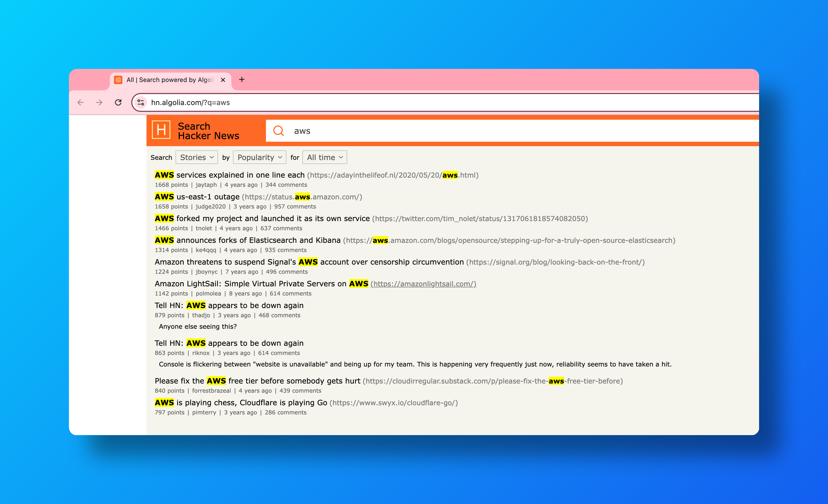
Task: Open the All time date range dropdown
Action: (325, 157)
